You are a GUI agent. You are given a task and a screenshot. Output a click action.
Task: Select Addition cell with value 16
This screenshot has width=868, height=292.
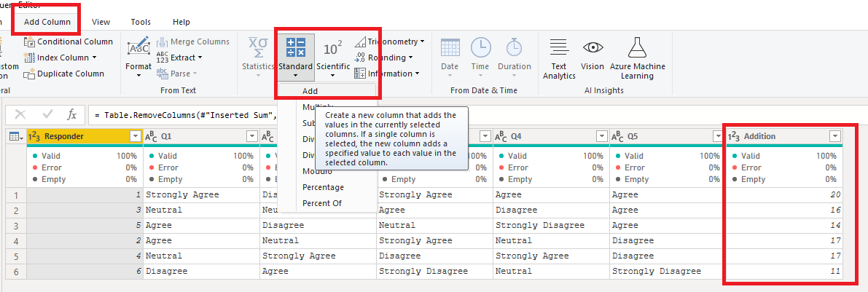[784, 210]
